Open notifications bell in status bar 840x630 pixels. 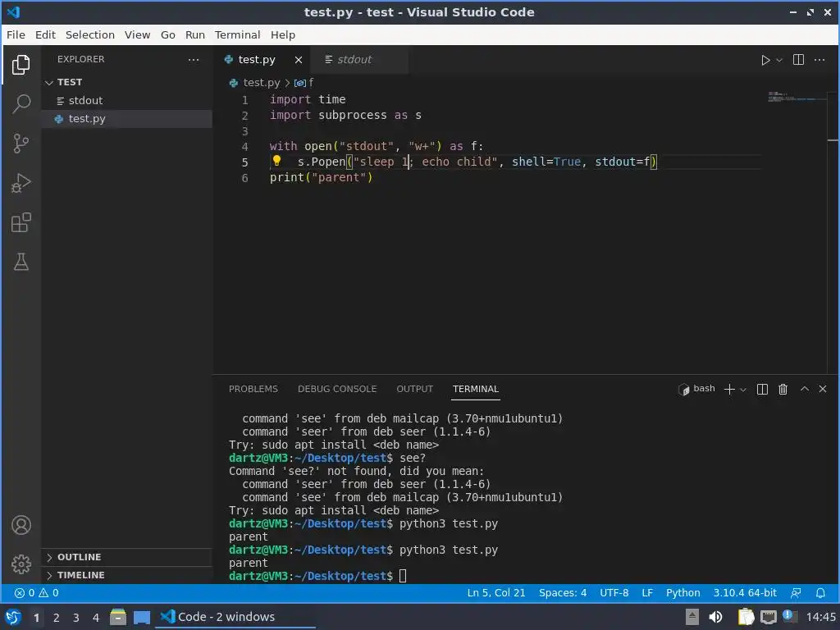(820, 593)
